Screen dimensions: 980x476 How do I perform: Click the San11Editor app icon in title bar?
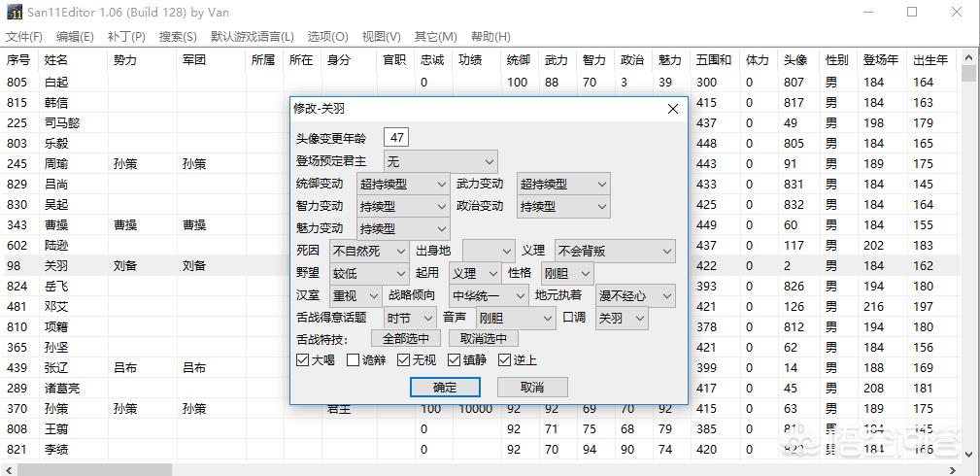pyautogui.click(x=16, y=13)
